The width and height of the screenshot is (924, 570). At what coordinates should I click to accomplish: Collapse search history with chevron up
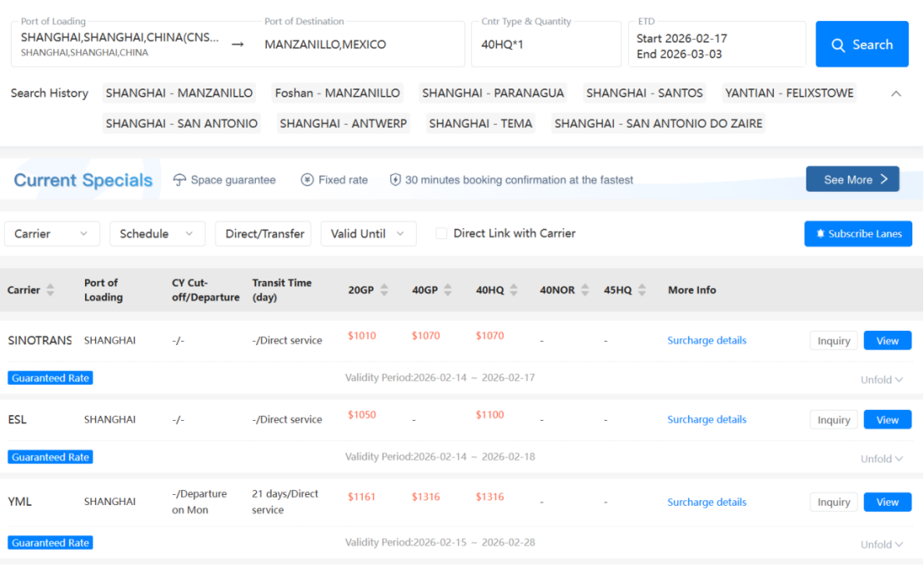click(x=896, y=93)
